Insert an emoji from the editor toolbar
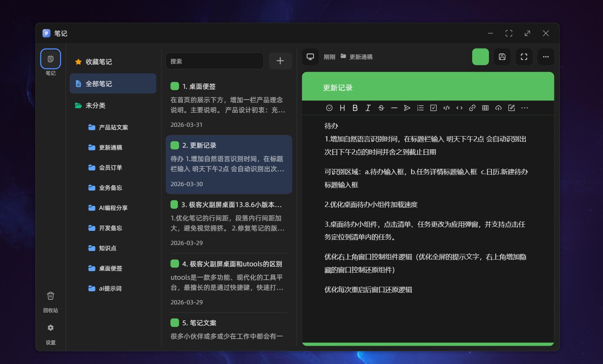Viewport: 603px width, 364px height. [x=329, y=108]
